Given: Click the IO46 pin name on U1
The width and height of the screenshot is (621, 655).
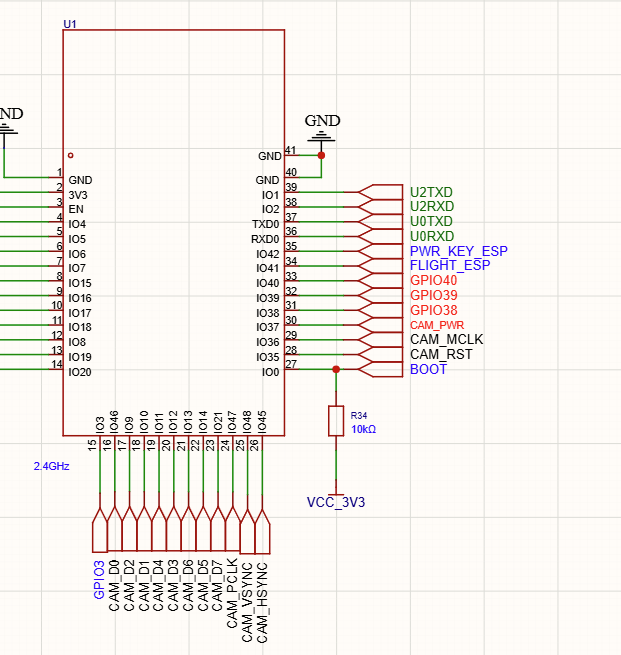Looking at the screenshot, I should pyautogui.click(x=114, y=421).
